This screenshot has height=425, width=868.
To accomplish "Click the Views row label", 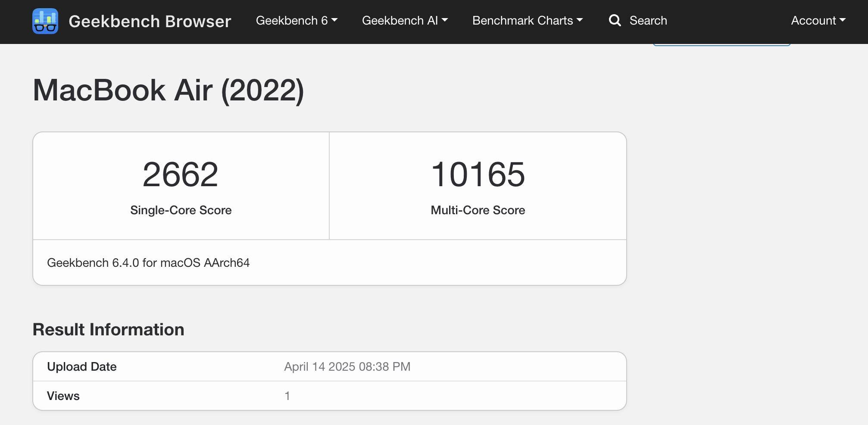I will tap(63, 396).
